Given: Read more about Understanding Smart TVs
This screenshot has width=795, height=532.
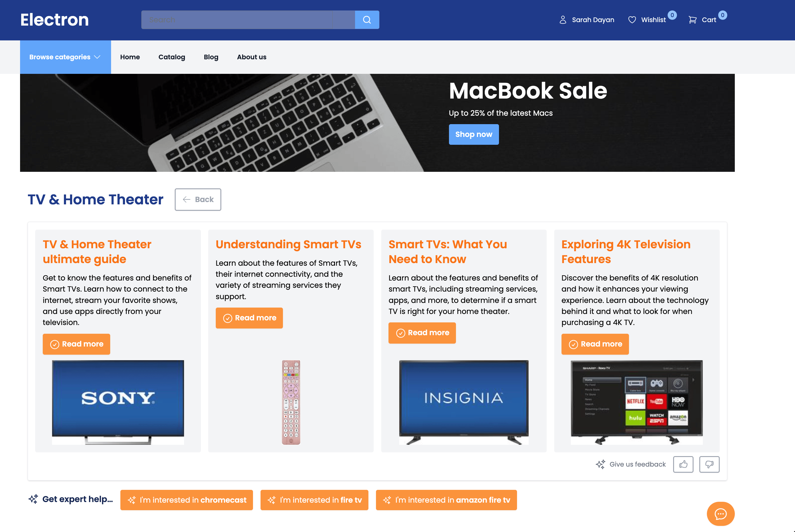Looking at the screenshot, I should click(x=249, y=318).
